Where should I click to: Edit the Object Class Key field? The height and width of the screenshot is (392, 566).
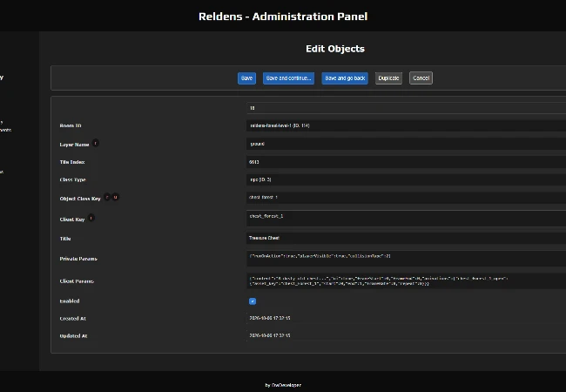click(406, 198)
